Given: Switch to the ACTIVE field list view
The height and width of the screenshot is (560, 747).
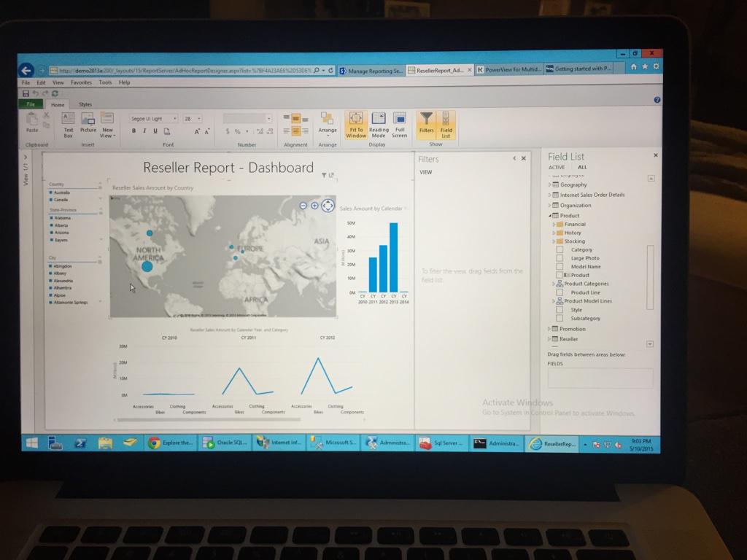Looking at the screenshot, I should click(x=557, y=167).
